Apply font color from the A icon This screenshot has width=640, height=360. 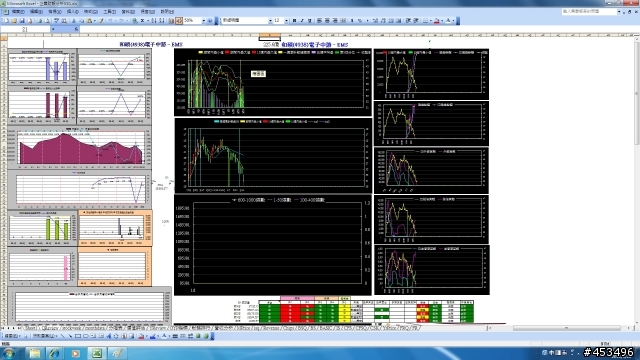448,20
